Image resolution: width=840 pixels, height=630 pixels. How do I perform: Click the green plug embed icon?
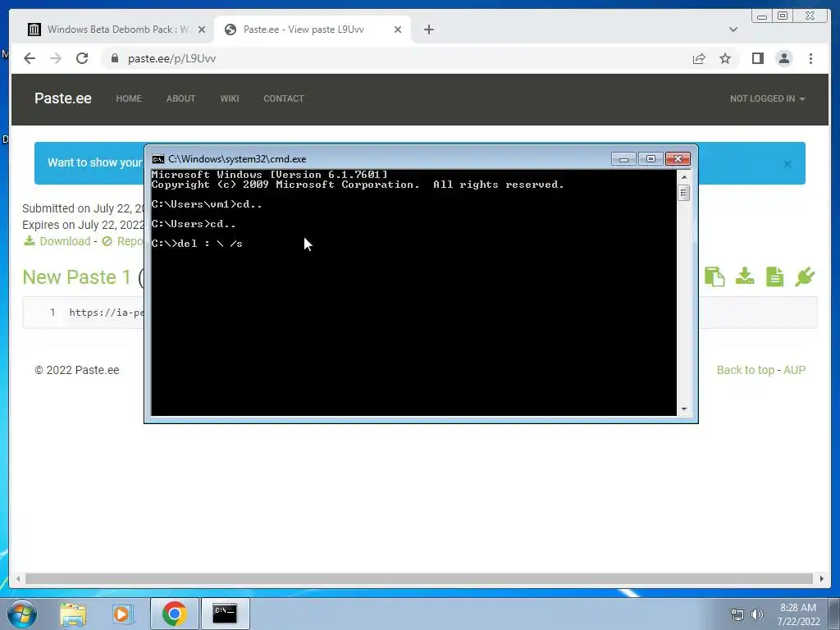805,277
